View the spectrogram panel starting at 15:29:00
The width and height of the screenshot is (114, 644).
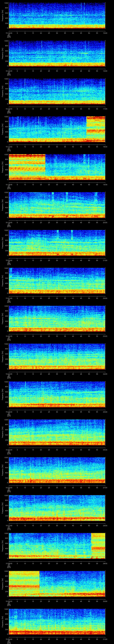point(57,584)
